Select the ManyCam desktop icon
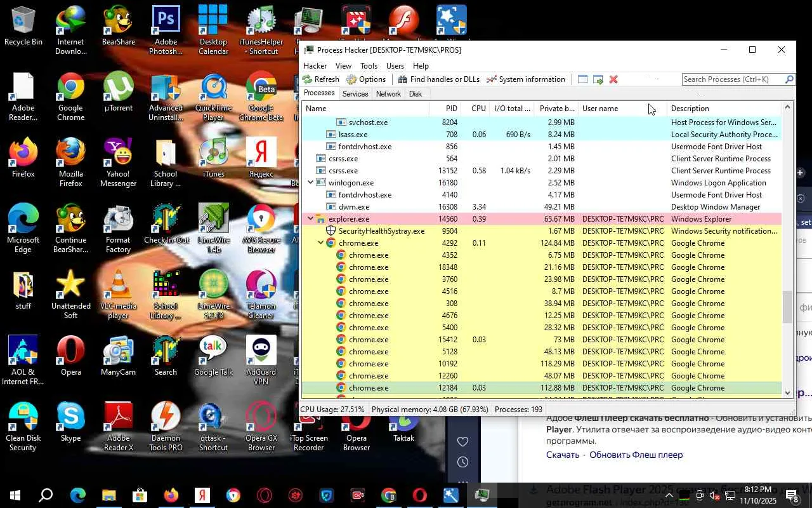The height and width of the screenshot is (508, 812). (119, 357)
